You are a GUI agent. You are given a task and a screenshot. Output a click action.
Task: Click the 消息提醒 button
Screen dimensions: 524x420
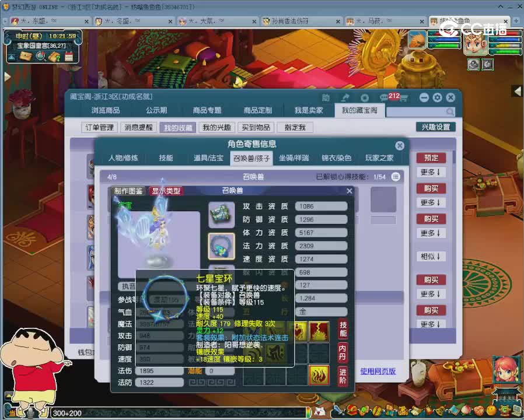138,127
